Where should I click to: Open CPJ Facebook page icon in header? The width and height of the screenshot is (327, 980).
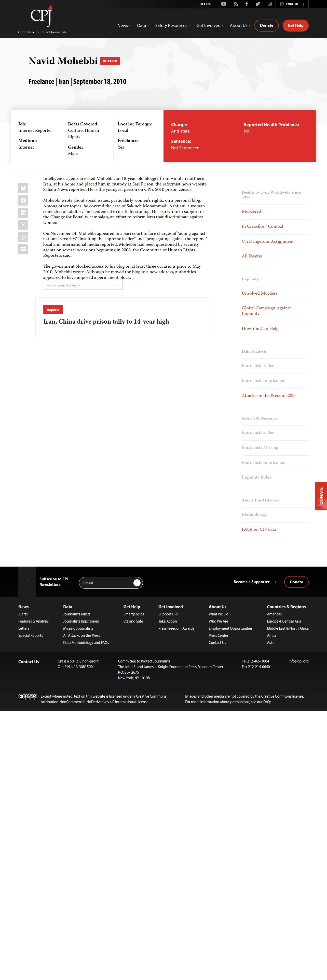247,4
